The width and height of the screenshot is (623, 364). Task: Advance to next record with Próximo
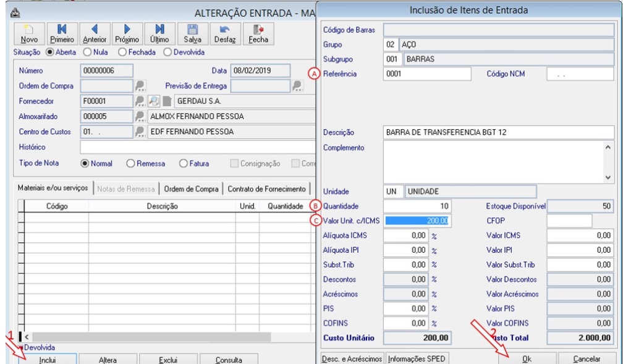click(x=127, y=34)
